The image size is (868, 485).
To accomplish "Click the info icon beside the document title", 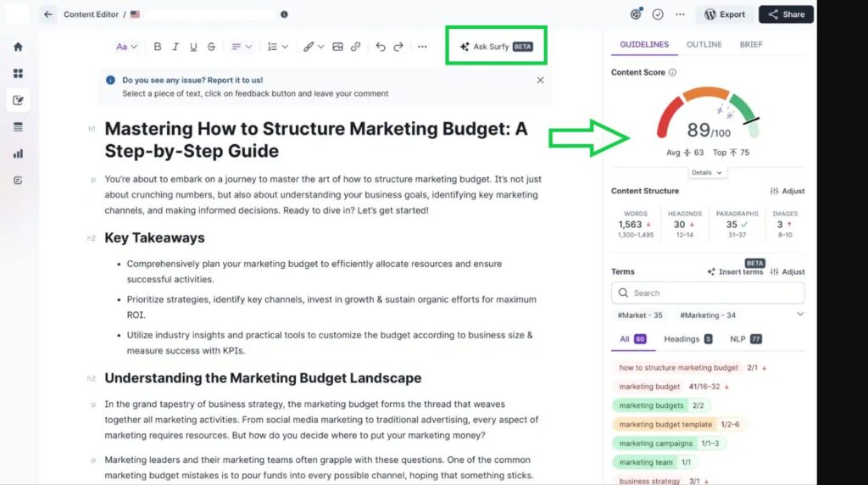I will pyautogui.click(x=284, y=14).
